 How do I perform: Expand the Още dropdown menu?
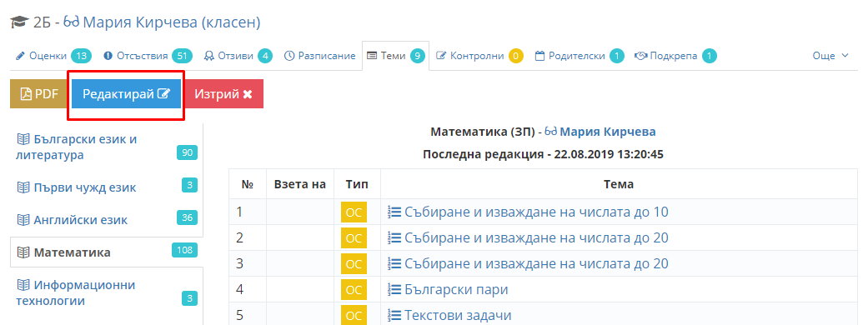[830, 56]
